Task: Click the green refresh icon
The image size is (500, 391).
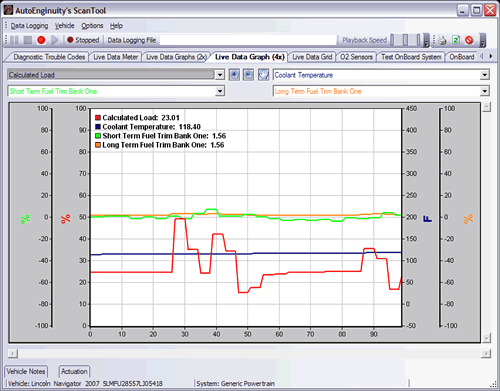Action: pyautogui.click(x=456, y=40)
